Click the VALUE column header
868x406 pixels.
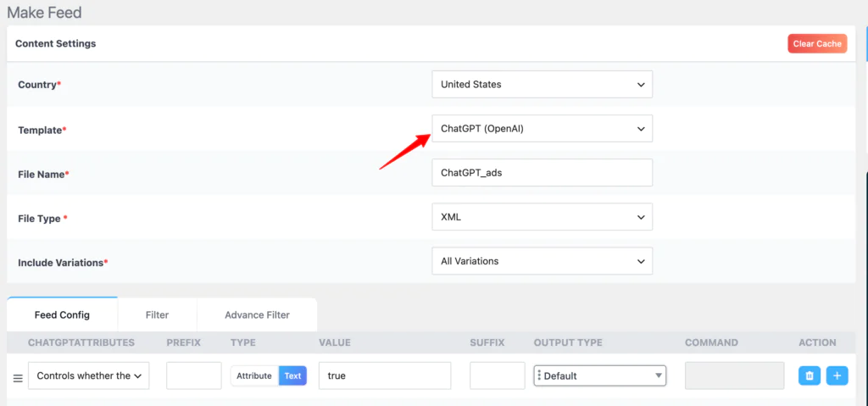pyautogui.click(x=335, y=343)
